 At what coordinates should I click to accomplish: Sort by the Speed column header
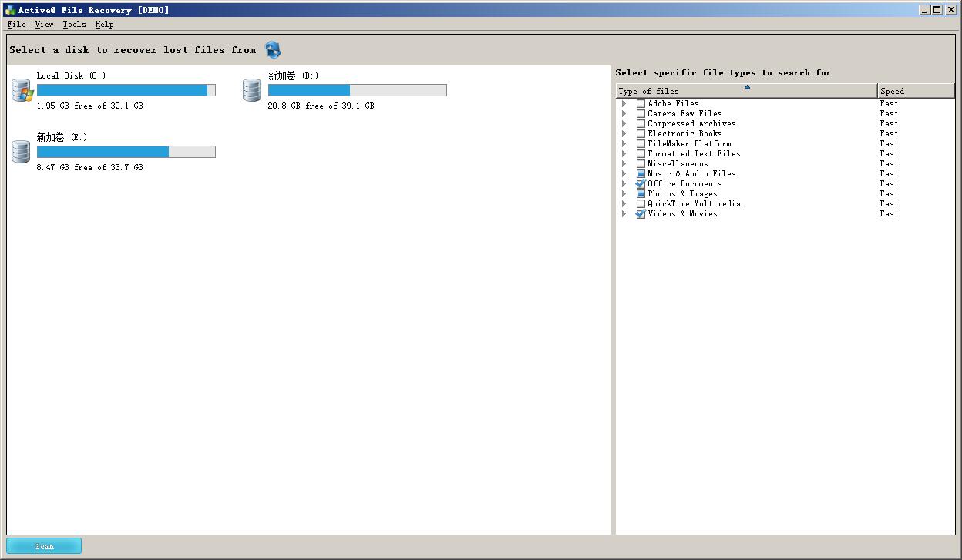coord(916,91)
